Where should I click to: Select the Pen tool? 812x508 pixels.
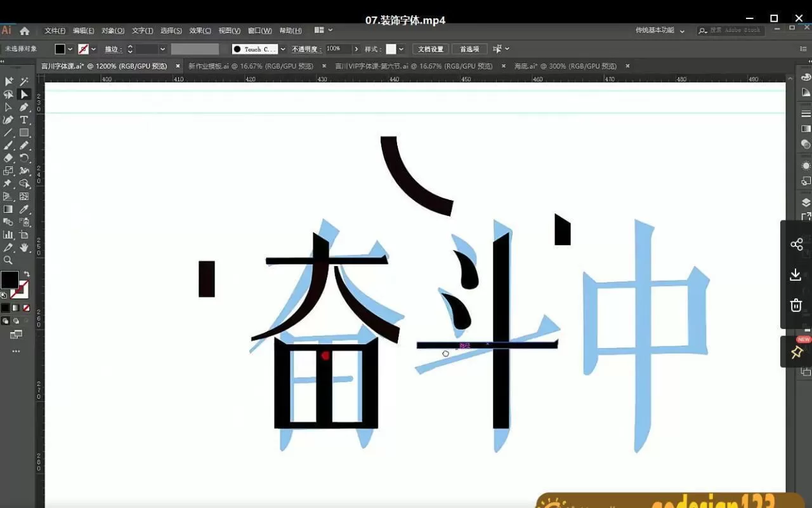[25, 108]
